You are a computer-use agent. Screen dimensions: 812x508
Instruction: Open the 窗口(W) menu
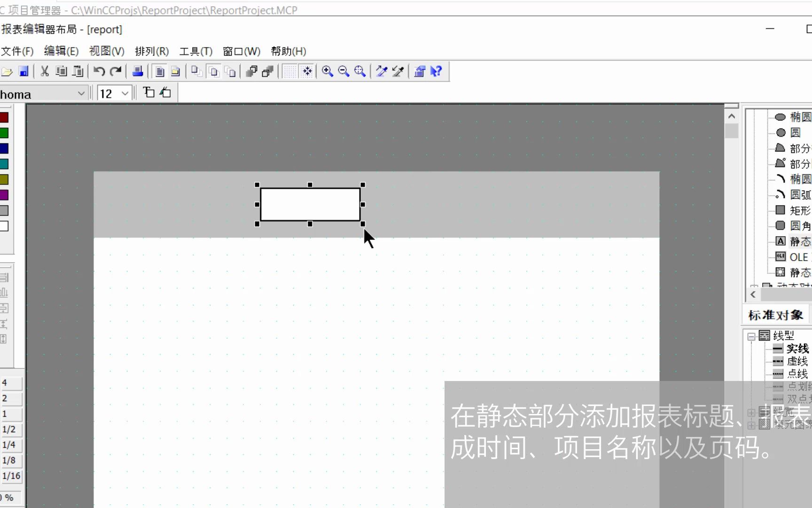242,51
